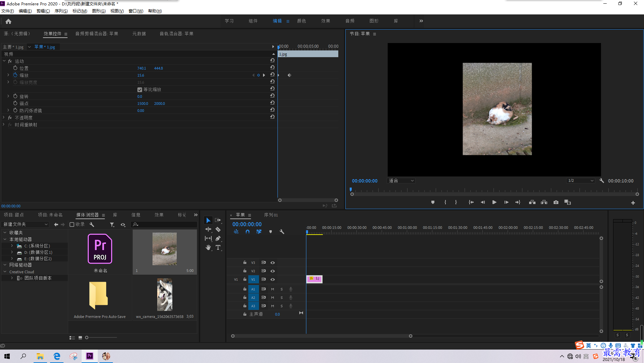644x363 pixels.
Task: Show more workspaces overflow arrow
Action: (x=421, y=21)
